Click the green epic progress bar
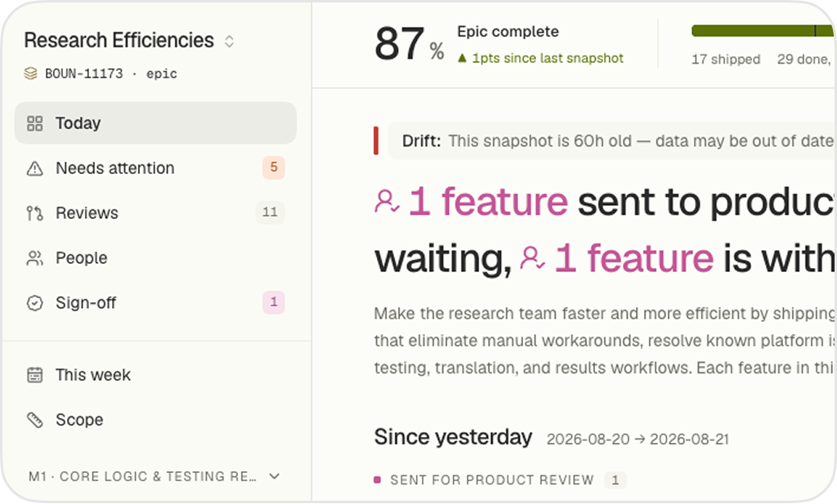Image resolution: width=837 pixels, height=504 pixels. pyautogui.click(x=763, y=31)
